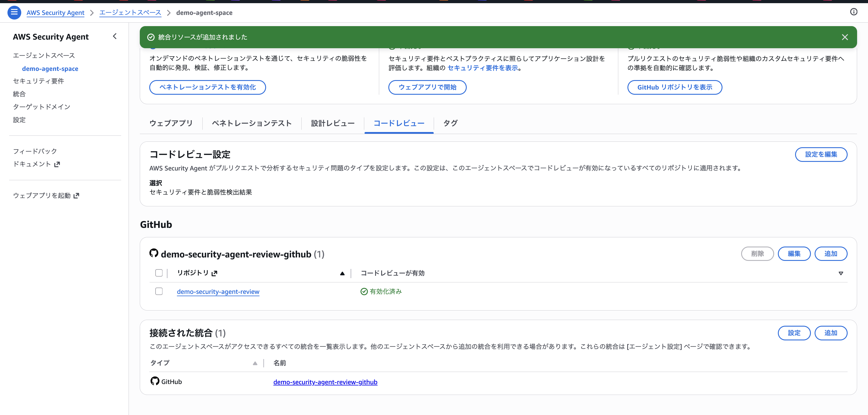This screenshot has height=415, width=868.
Task: Select all repositories with the header checkbox
Action: pos(159,273)
